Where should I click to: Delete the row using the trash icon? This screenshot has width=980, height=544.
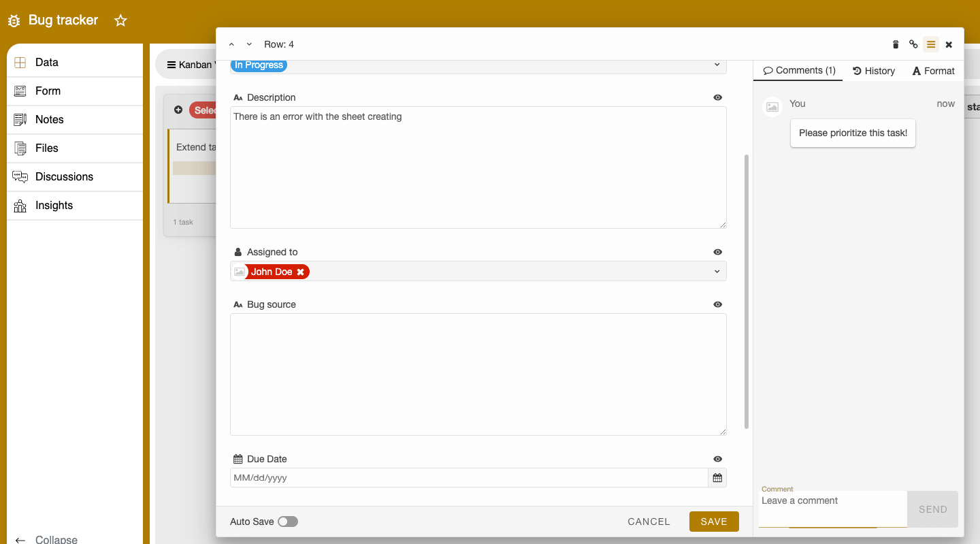[895, 44]
